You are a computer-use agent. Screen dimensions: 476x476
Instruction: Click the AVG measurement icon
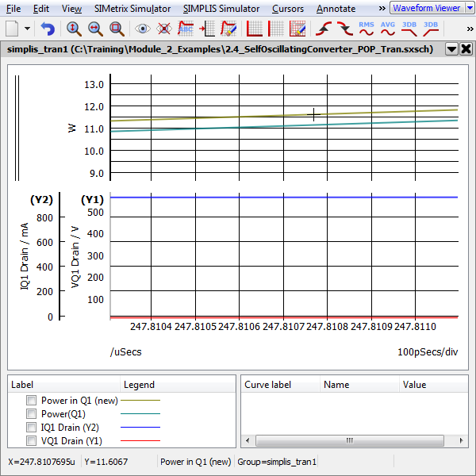click(x=388, y=29)
